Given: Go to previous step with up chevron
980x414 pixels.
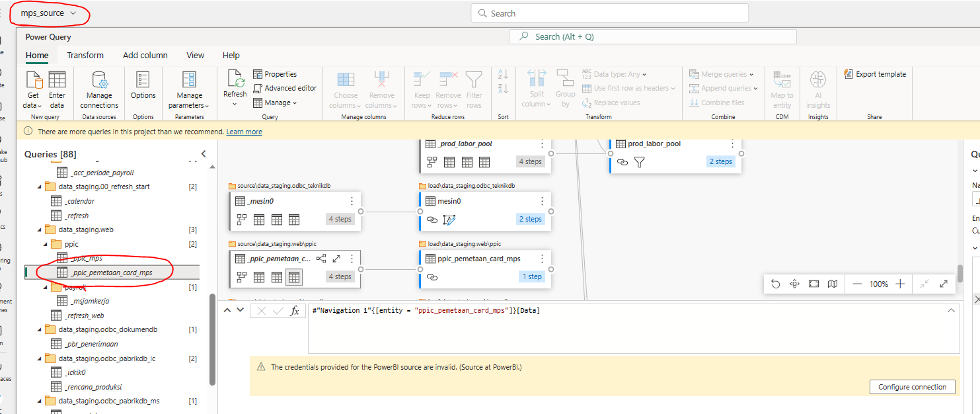Looking at the screenshot, I should [227, 310].
